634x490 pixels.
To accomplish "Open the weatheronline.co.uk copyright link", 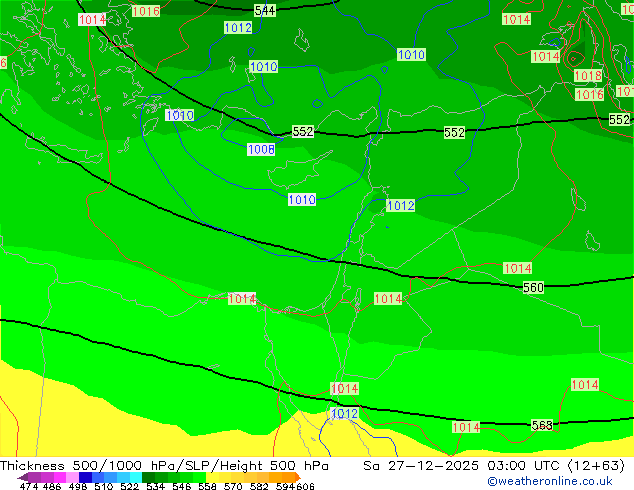I will pyautogui.click(x=549, y=481).
